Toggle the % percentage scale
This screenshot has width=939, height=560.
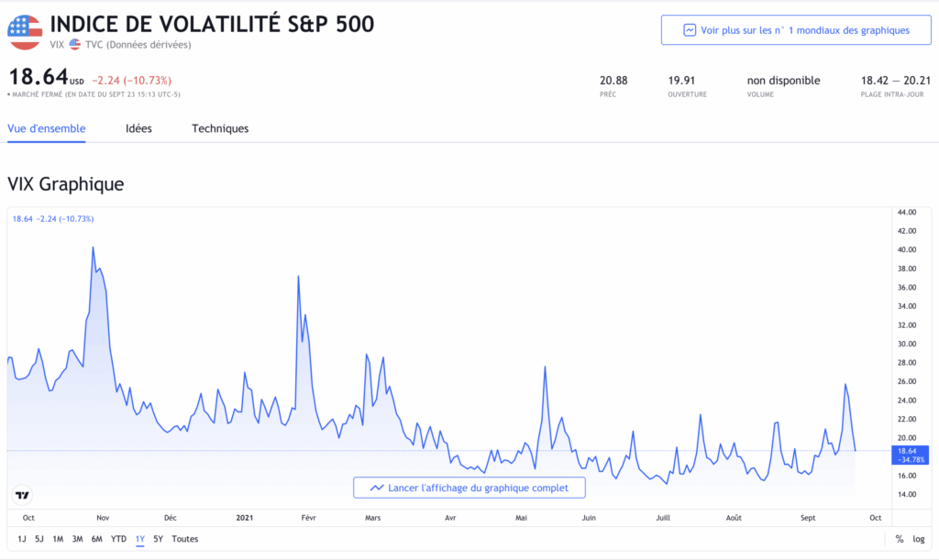pyautogui.click(x=899, y=539)
